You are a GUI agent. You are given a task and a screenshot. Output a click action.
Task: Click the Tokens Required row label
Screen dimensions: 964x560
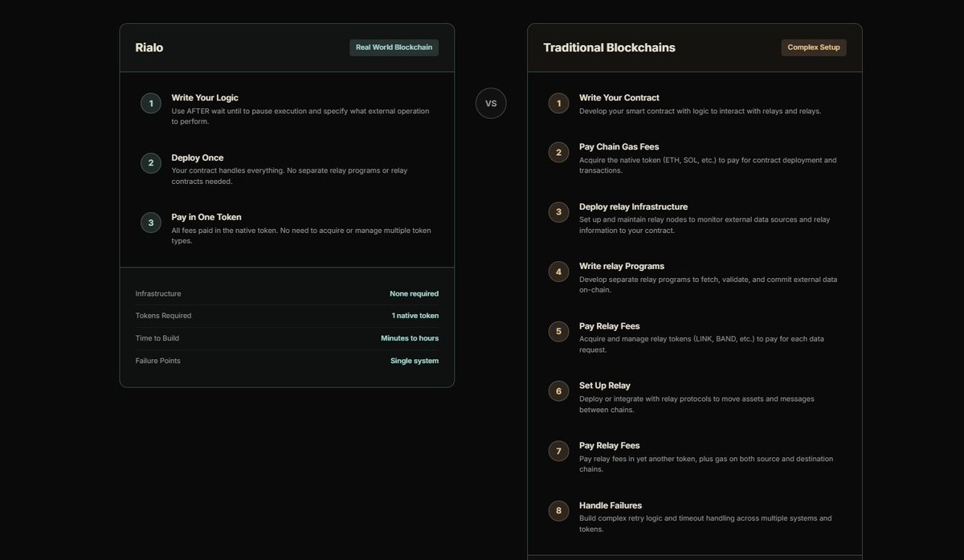(x=163, y=316)
